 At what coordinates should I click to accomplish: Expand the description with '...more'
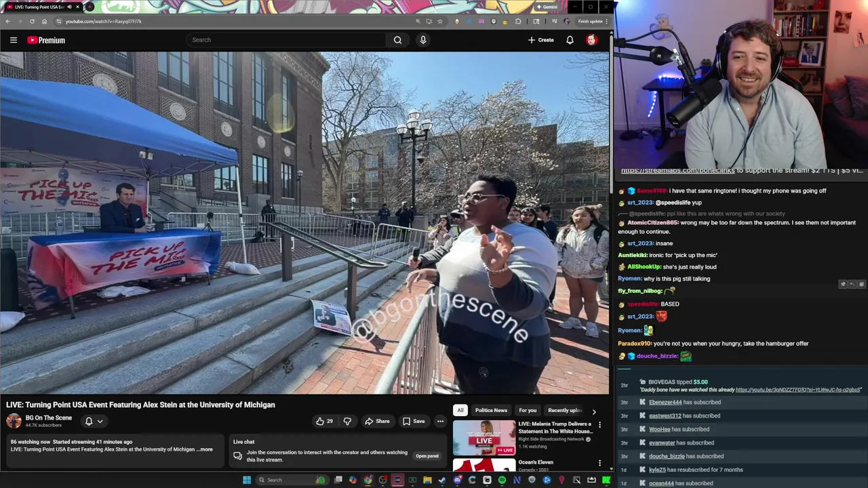pyautogui.click(x=205, y=449)
